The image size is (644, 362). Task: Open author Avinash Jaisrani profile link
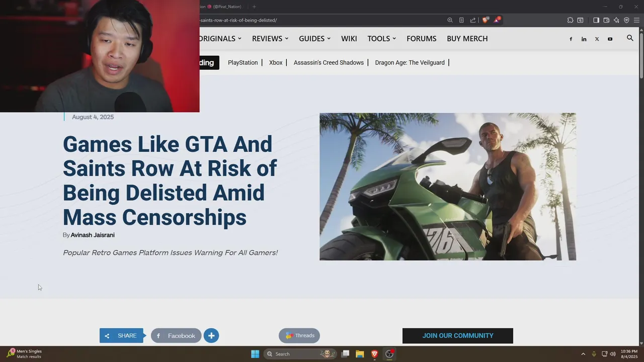coord(93,235)
